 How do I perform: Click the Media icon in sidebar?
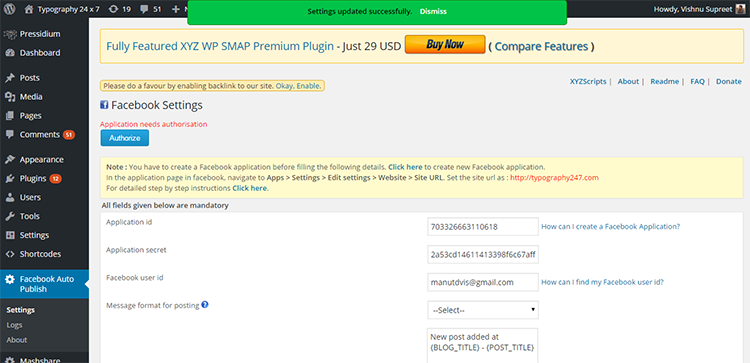pos(10,97)
